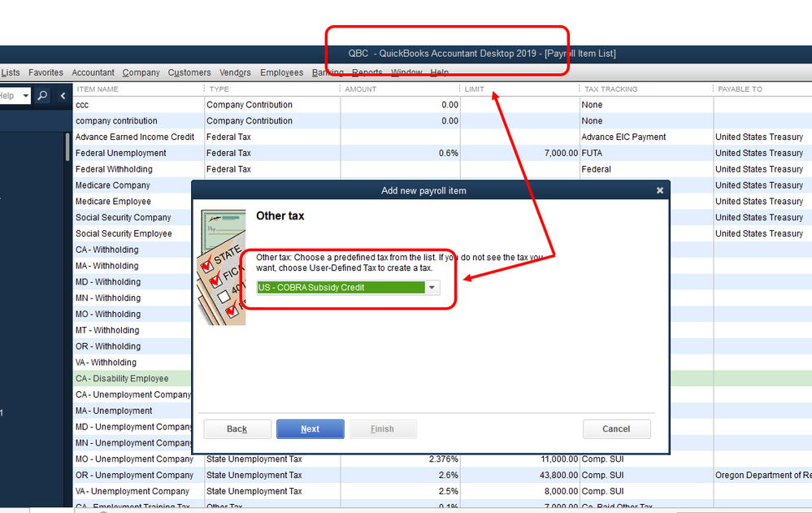
Task: Click the Federal tax tracking cell
Action: (x=596, y=169)
